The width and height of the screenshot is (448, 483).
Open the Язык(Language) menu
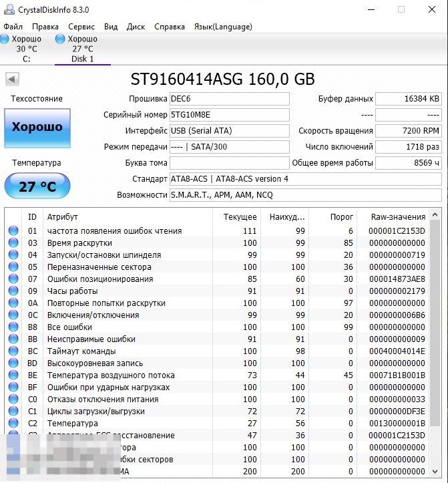point(223,27)
